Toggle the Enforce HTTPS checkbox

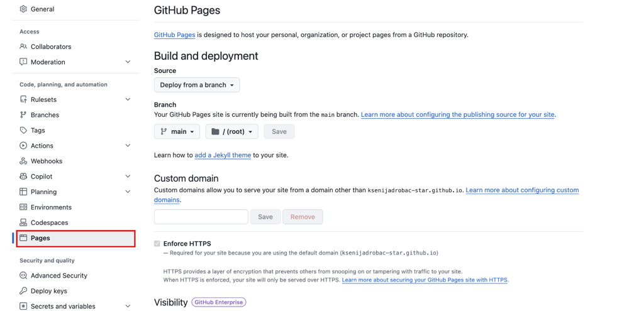point(157,244)
